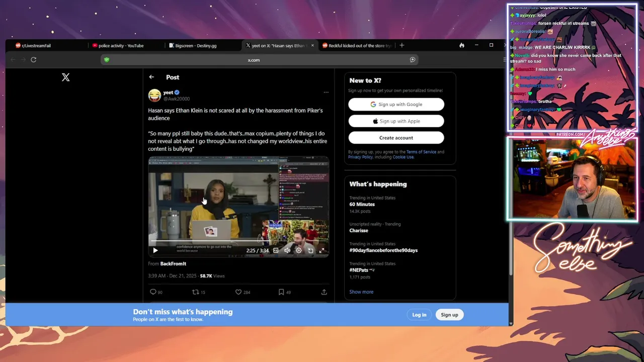Click the verified badge next to yeet
644x362 pixels.
[x=177, y=93]
